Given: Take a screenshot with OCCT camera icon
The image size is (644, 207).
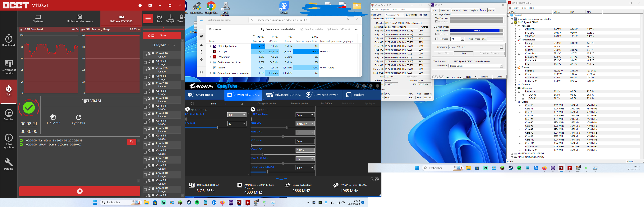Looking at the screenshot, I should [x=150, y=5].
